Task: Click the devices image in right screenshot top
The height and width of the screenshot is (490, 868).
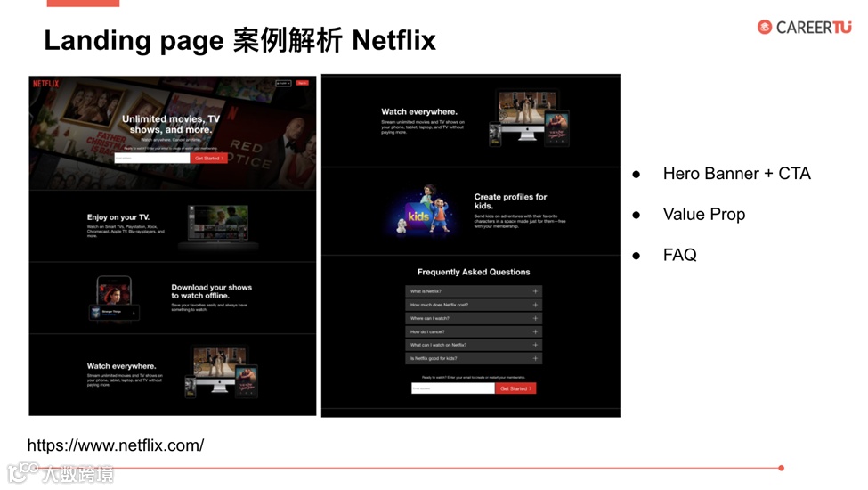Action: (529, 118)
